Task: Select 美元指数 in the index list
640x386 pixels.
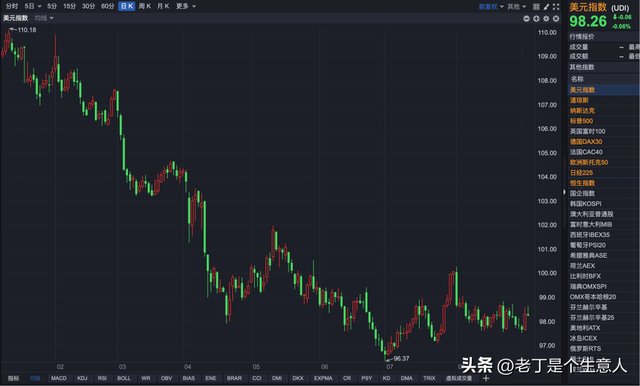Action: [604, 90]
